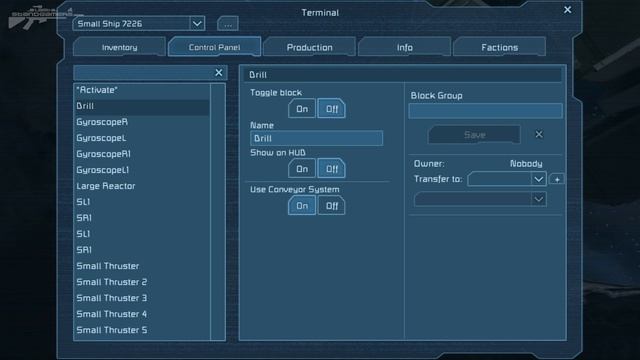640x360 pixels.
Task: Open the dropdown below Transfer to
Action: coord(480,199)
